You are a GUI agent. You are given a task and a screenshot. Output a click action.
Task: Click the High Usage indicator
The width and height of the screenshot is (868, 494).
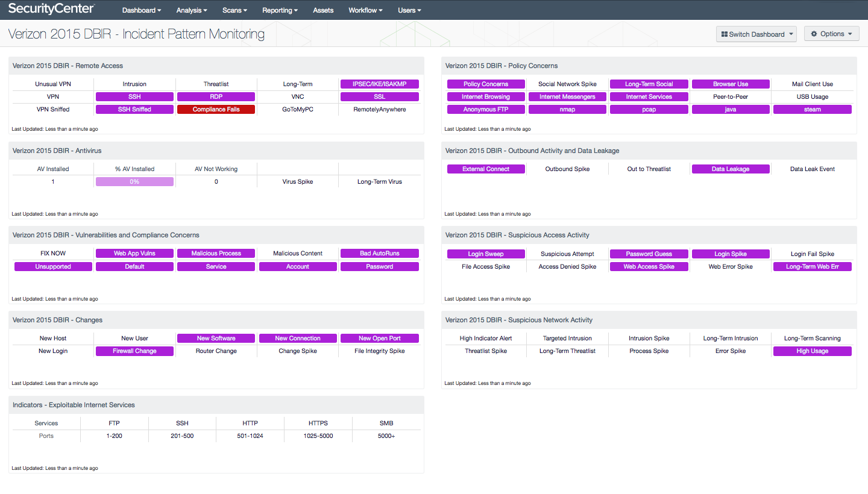click(813, 351)
